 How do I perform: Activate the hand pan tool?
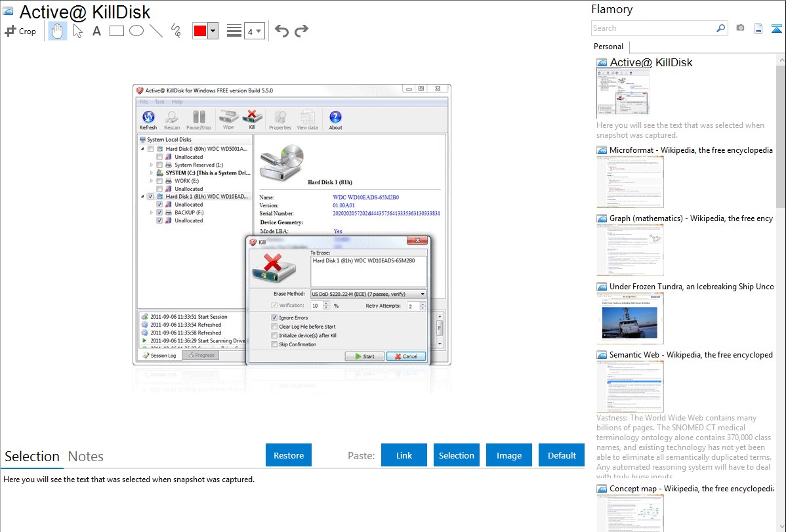57,31
